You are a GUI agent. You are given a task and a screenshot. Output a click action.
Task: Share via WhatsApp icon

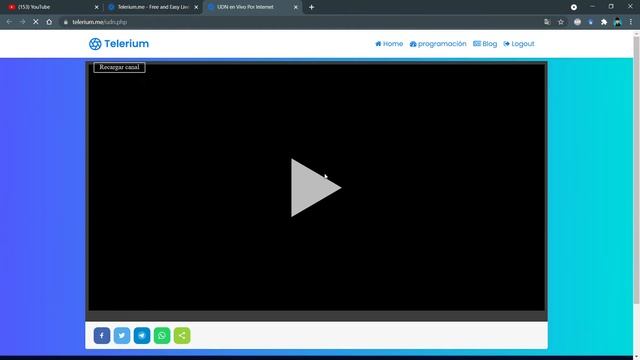coord(162,336)
